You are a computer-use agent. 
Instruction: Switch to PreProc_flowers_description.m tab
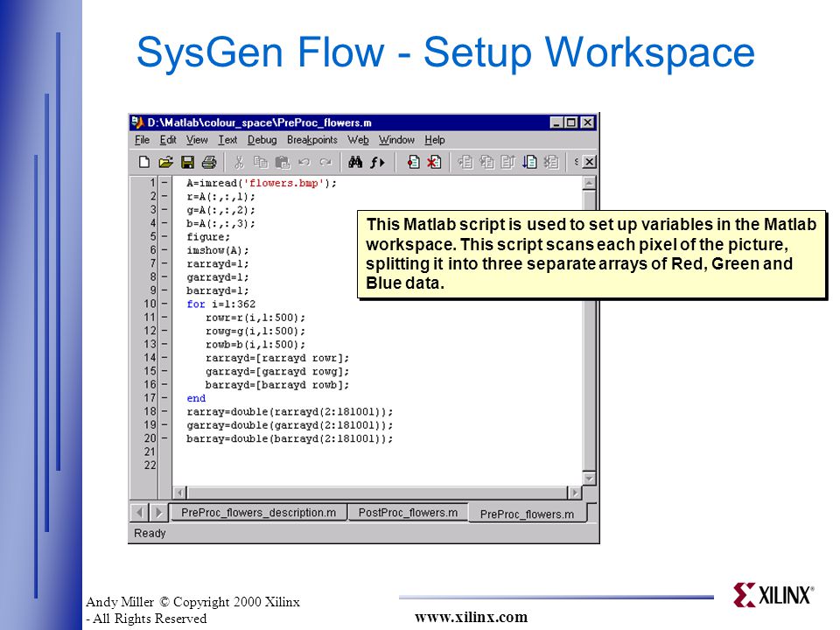(x=258, y=513)
